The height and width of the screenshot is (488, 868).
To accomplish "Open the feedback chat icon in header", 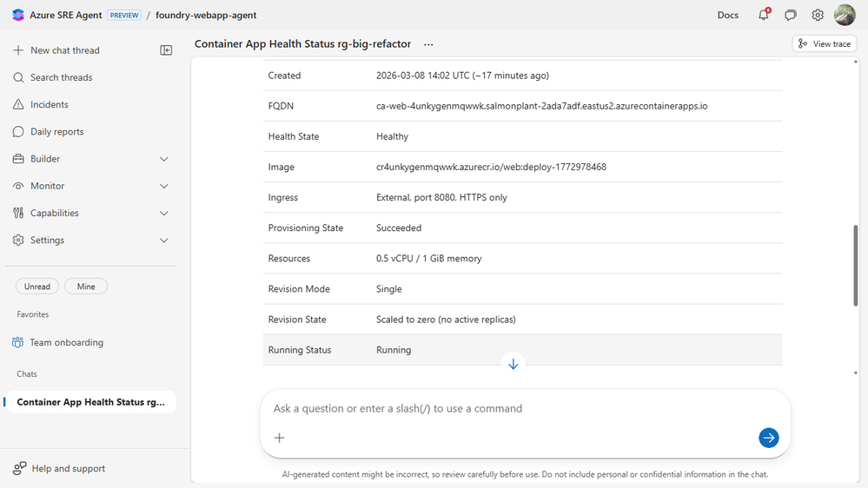I will (791, 15).
